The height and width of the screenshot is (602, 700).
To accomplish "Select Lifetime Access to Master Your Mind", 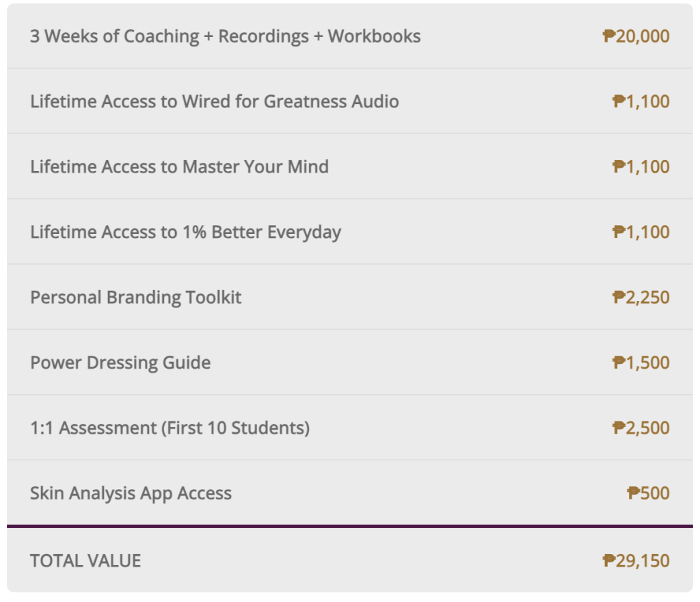I will 179,167.
